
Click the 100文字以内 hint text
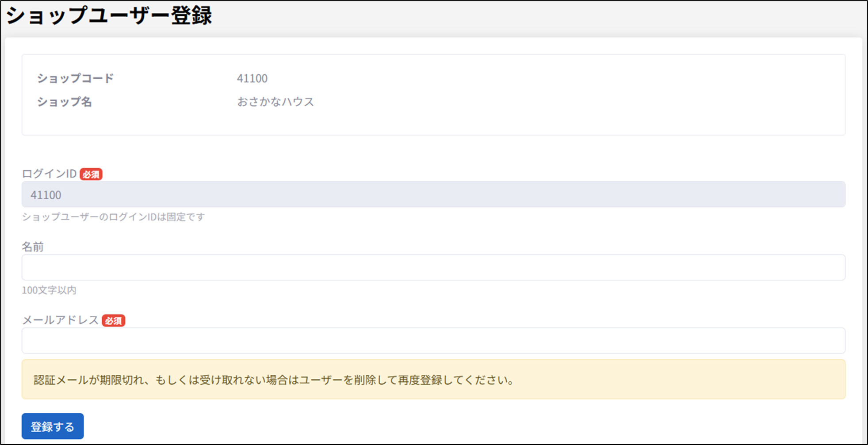49,290
